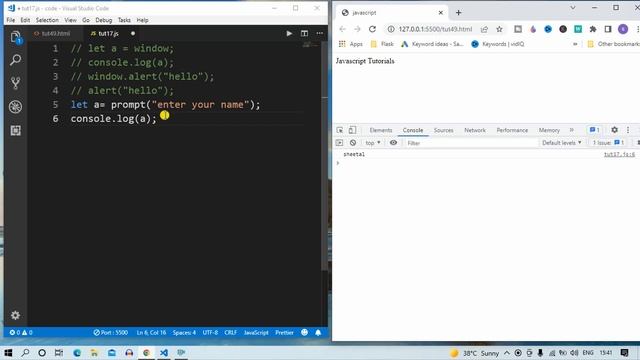Switch to the tut49.html editor tab
This screenshot has height=360, width=640.
(56, 33)
